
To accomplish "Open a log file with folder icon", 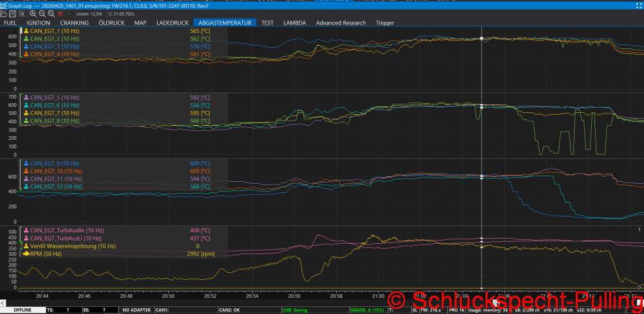I will [x=3, y=14].
